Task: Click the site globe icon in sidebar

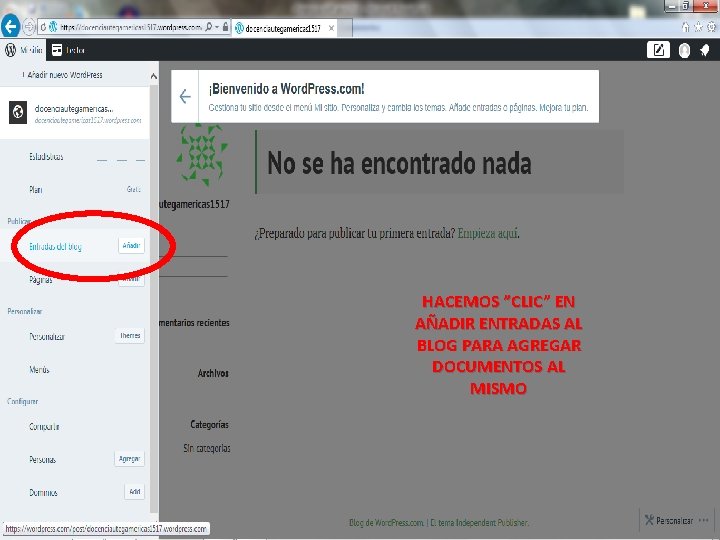Action: [18, 112]
